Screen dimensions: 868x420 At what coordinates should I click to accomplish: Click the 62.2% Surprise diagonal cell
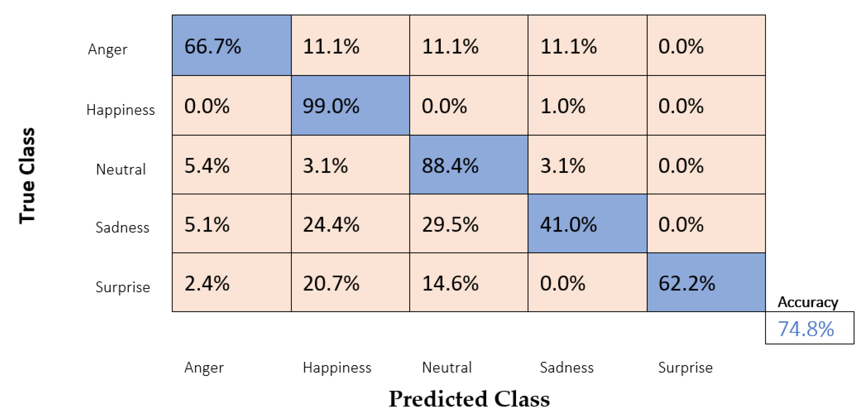pyautogui.click(x=706, y=282)
